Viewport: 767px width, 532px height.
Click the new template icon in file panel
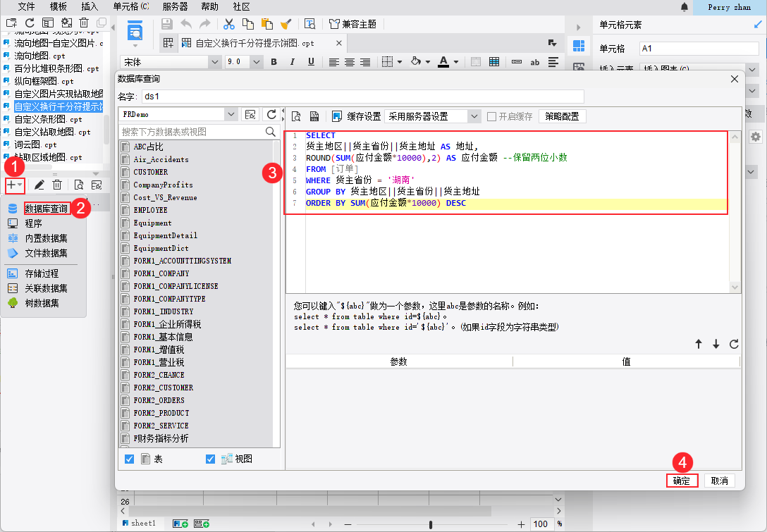pos(11,23)
